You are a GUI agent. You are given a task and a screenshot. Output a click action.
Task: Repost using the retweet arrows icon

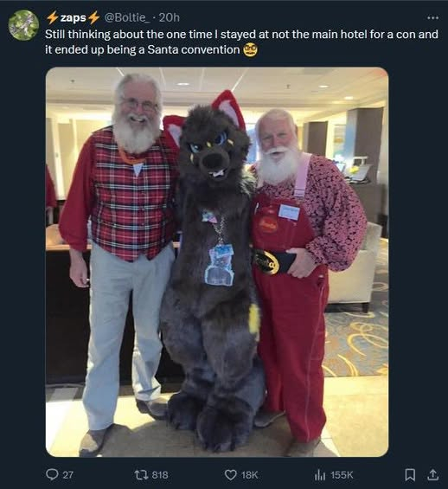[140, 474]
